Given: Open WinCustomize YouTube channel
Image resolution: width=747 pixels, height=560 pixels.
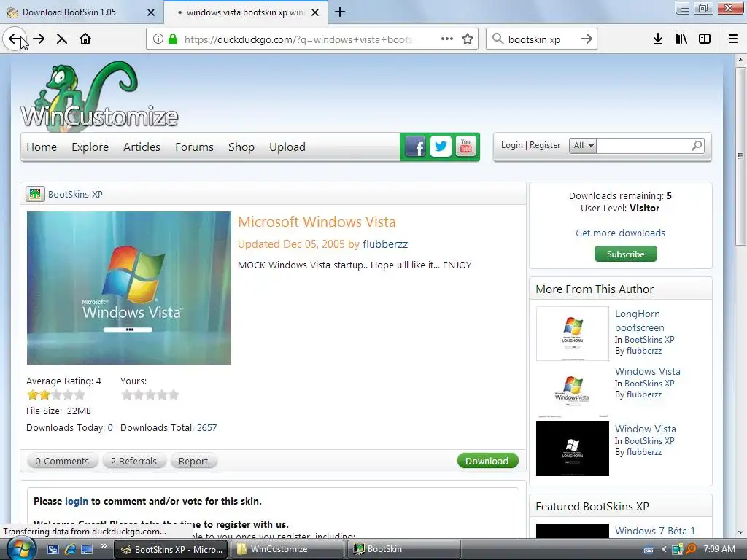Looking at the screenshot, I should click(x=465, y=147).
